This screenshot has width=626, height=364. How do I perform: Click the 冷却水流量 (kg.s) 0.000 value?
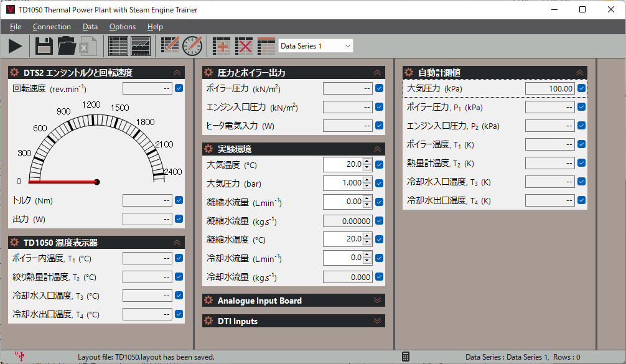(348, 277)
